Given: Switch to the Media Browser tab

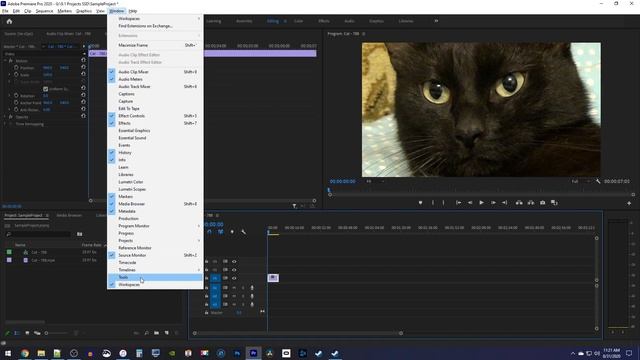Looking at the screenshot, I should coord(69,215).
